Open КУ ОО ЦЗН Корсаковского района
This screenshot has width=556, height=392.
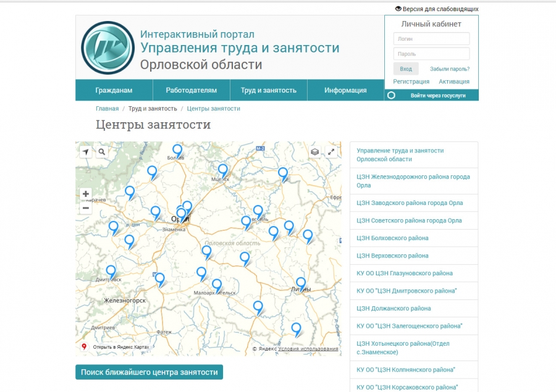pos(414,386)
